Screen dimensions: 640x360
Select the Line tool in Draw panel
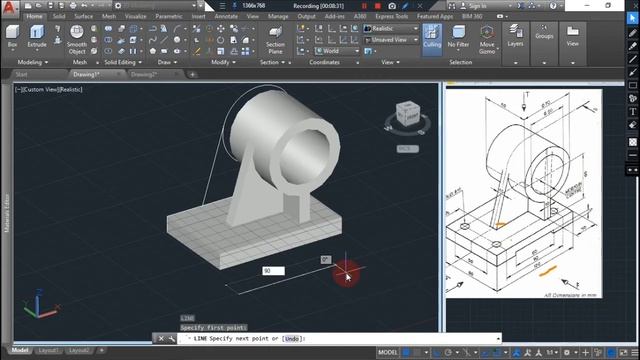[x=164, y=40]
